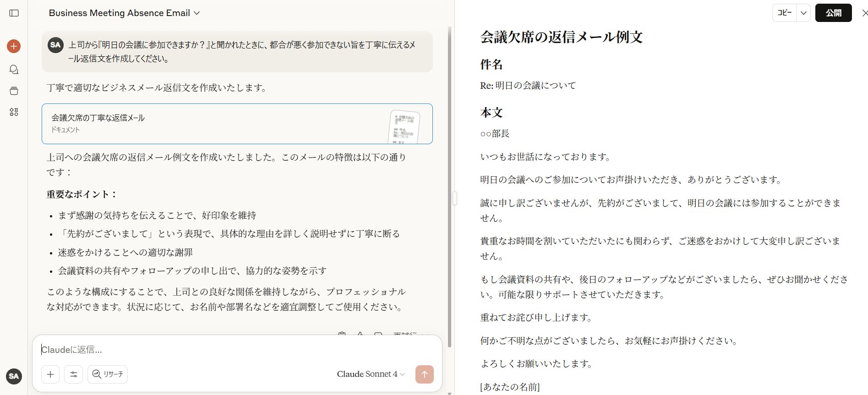Click the 重要なポイント： heading in chat
This screenshot has width=868, height=395.
(82, 194)
